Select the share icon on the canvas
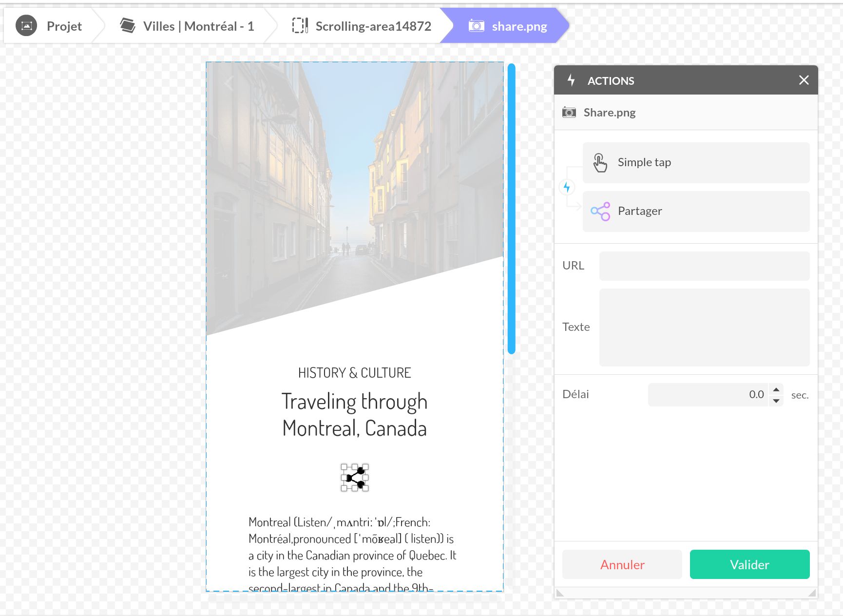Screen dimensions: 843x616 pyautogui.click(x=355, y=478)
